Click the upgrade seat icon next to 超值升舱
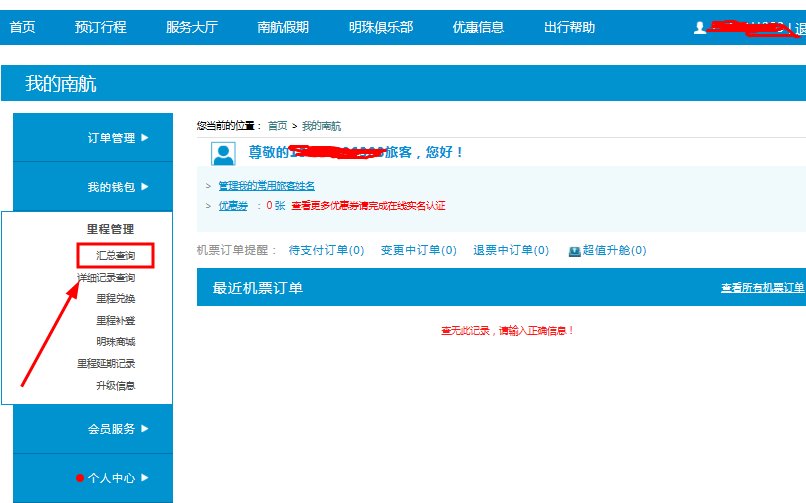The height and width of the screenshot is (503, 806). click(574, 251)
